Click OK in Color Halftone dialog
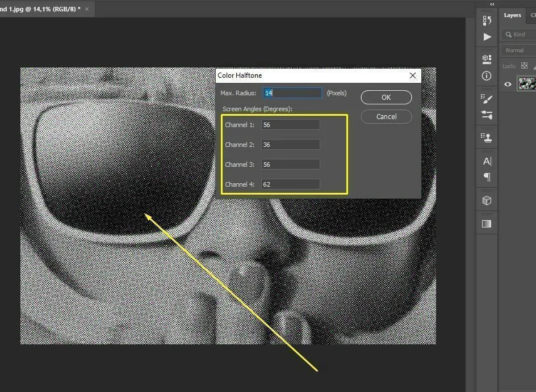The height and width of the screenshot is (392, 536). [x=386, y=97]
